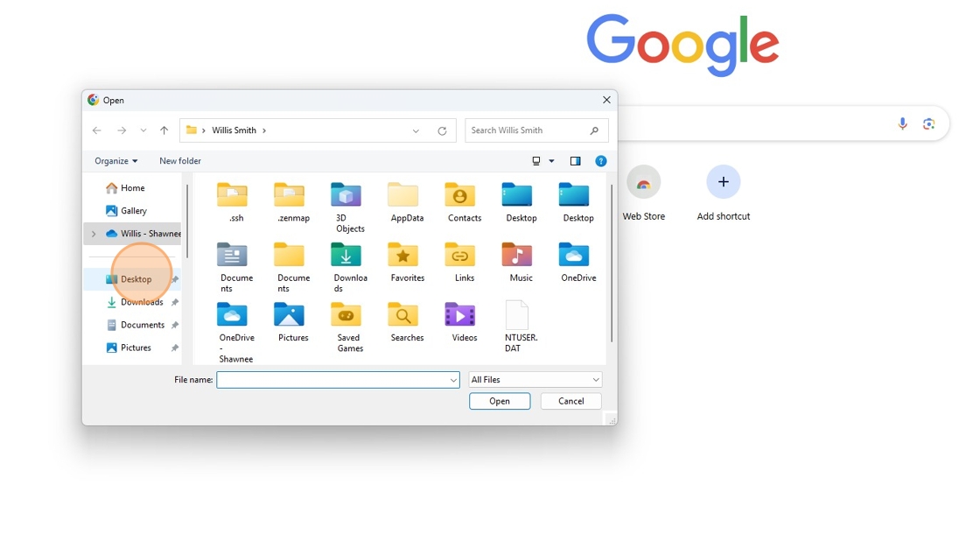980x548 pixels.
Task: Click the file list vertical scrollbar
Action: (612, 263)
